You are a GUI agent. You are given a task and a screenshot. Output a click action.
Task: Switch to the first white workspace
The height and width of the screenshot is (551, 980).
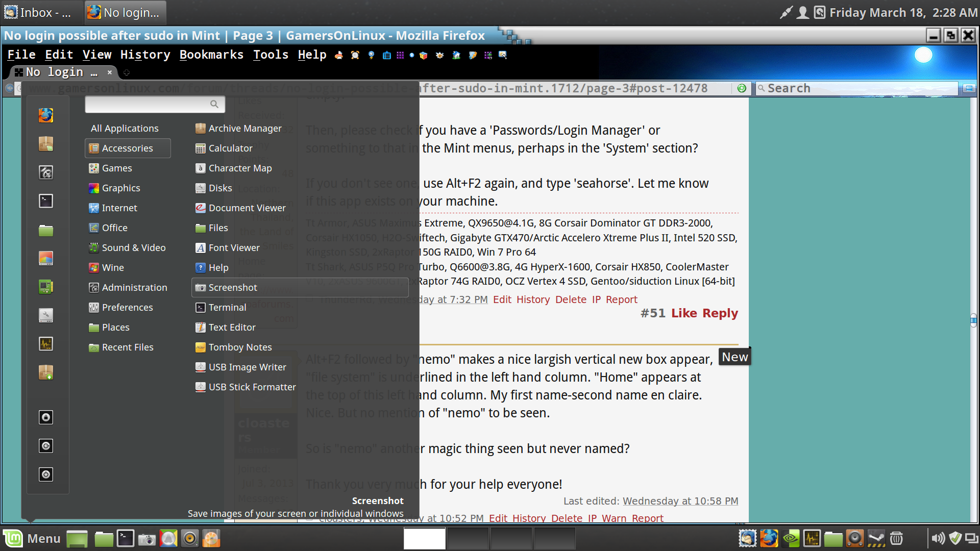point(424,538)
